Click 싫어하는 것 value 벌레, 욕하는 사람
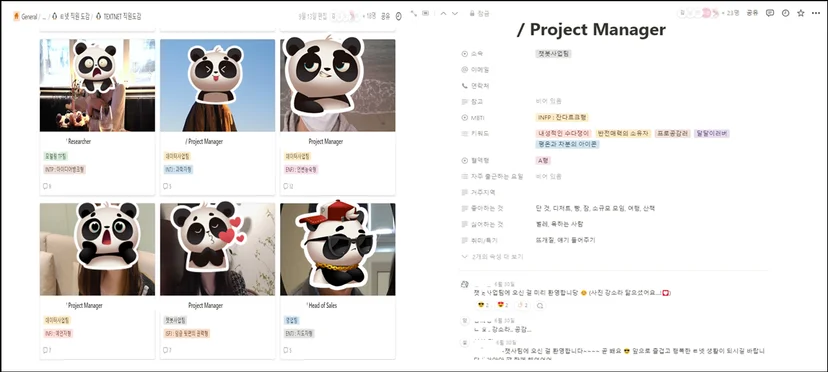This screenshot has width=828, height=372. [x=560, y=225]
